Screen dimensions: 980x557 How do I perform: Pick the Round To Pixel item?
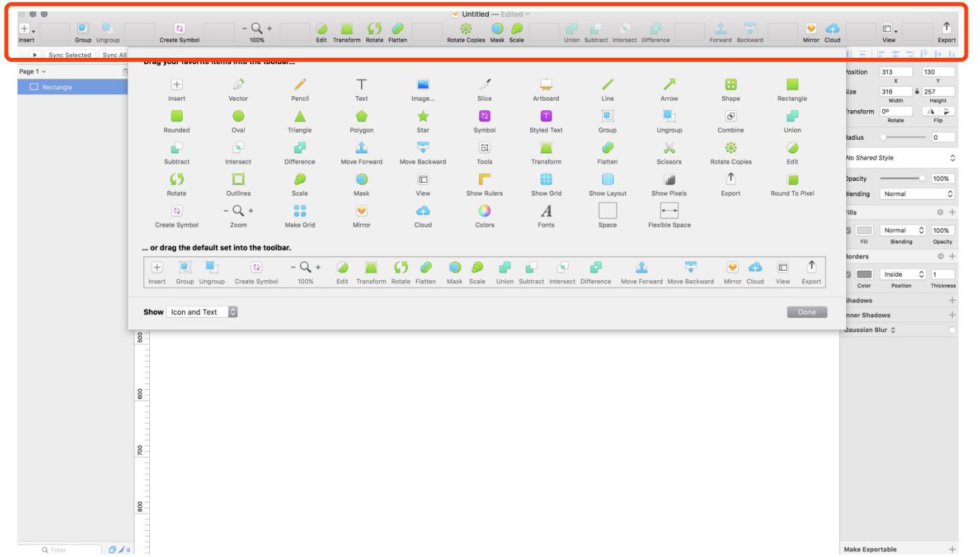[x=792, y=184]
